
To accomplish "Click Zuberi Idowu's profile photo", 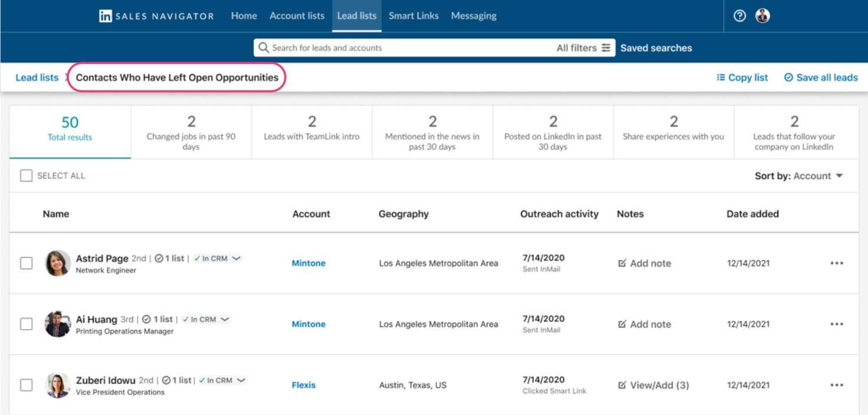I will [x=58, y=385].
